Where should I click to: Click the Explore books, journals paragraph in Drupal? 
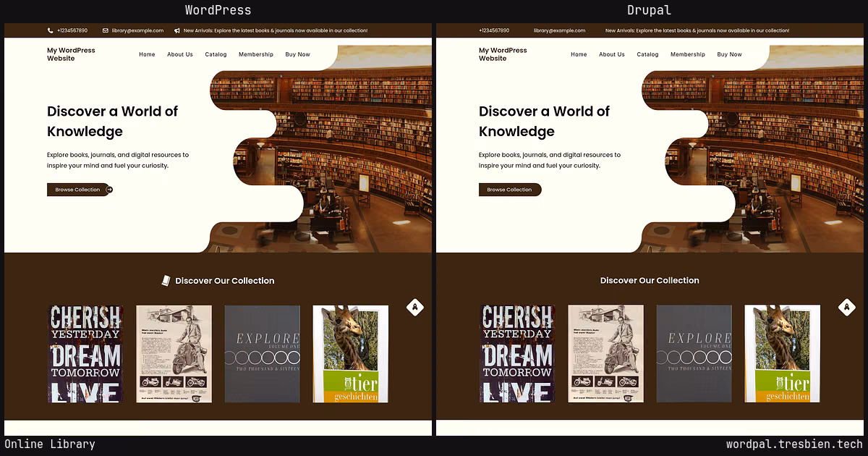point(550,160)
